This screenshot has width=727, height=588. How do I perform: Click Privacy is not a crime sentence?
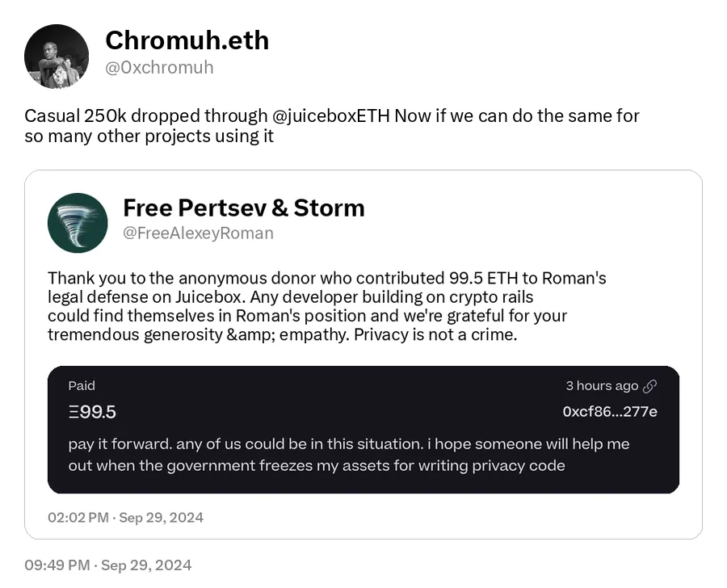(x=435, y=334)
